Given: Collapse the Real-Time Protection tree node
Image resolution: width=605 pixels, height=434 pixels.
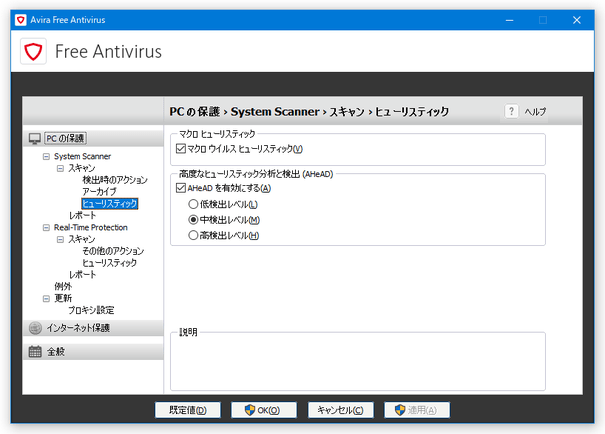Looking at the screenshot, I should coord(46,228).
